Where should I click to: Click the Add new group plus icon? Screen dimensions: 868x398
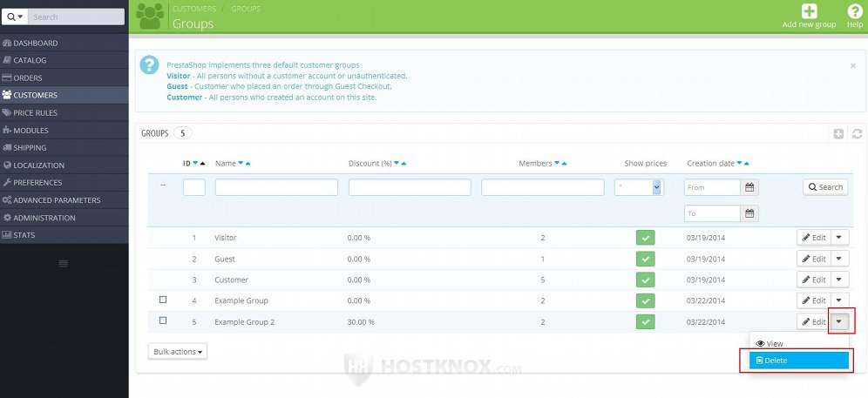coord(810,11)
